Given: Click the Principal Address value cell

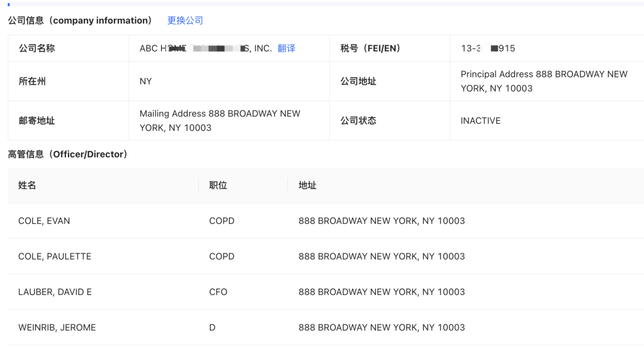Looking at the screenshot, I should pyautogui.click(x=547, y=81).
